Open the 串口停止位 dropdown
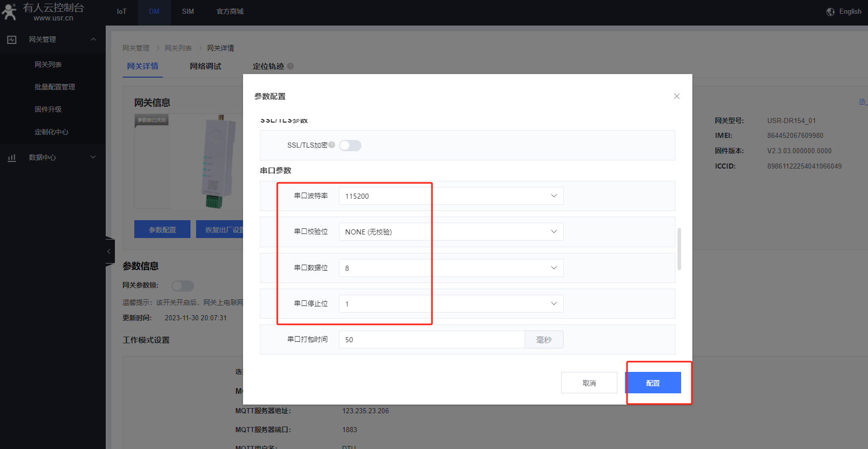Image resolution: width=868 pixels, height=449 pixels. [451, 304]
